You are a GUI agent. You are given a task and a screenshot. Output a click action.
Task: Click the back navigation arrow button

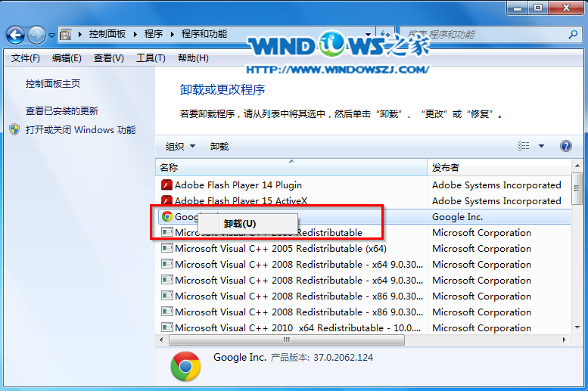16,35
